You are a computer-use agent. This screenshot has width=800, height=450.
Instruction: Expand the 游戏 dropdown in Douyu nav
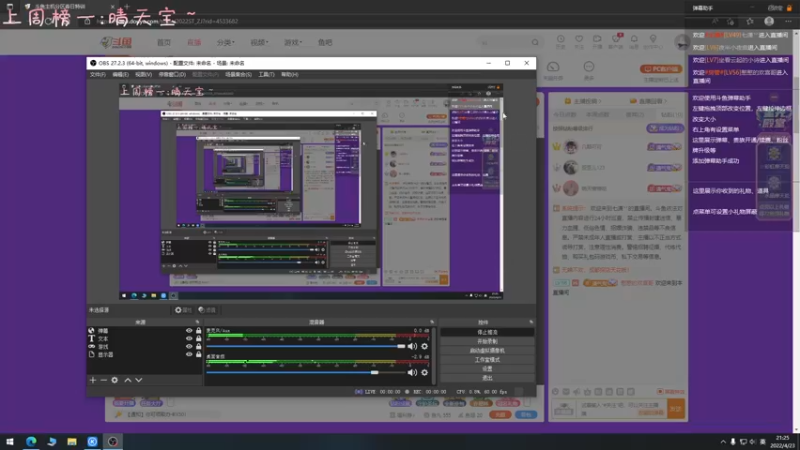pos(293,42)
